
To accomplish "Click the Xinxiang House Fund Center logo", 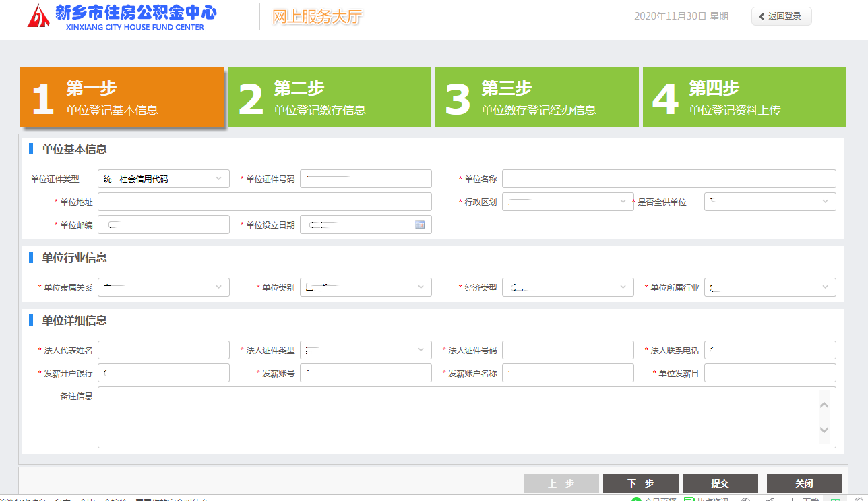I will coord(122,16).
